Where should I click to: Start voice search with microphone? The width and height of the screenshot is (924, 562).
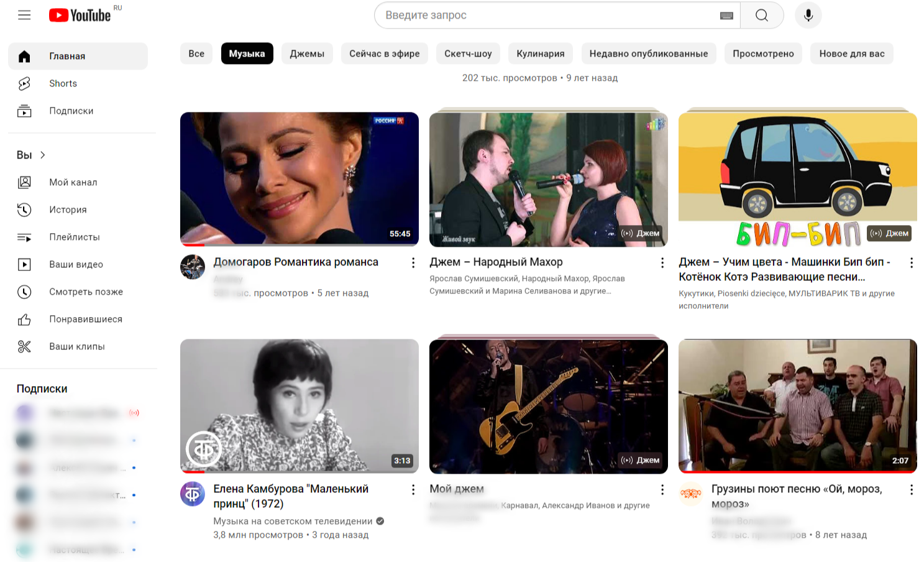[808, 16]
